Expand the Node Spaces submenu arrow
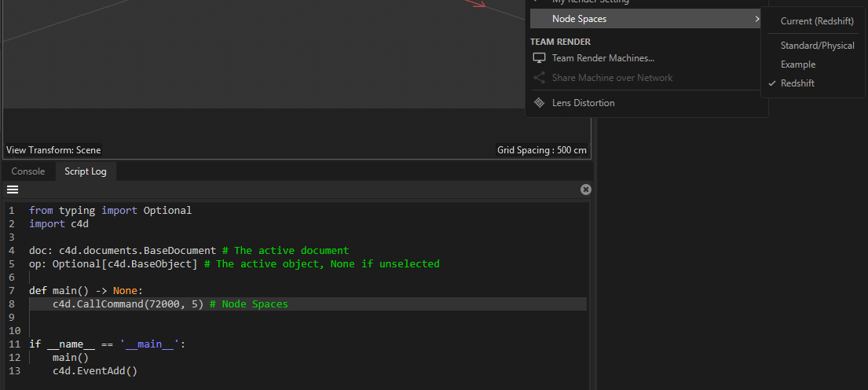868x390 pixels. click(x=756, y=19)
